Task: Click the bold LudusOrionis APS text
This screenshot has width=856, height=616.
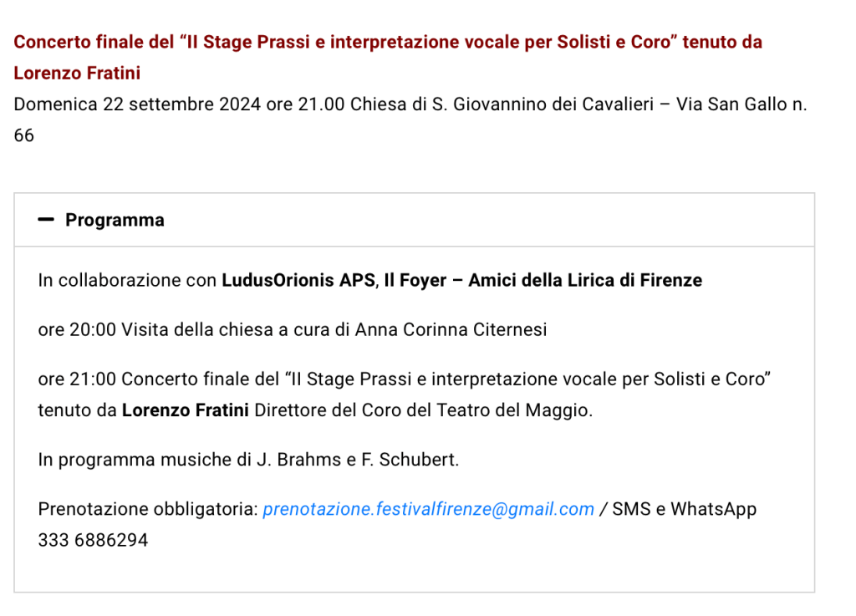Action: [x=298, y=281]
